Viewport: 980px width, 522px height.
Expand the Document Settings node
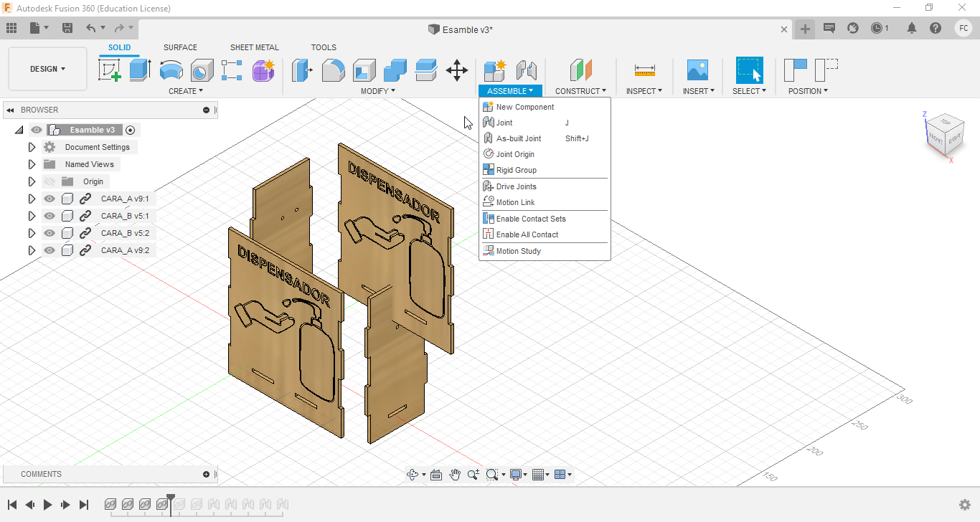point(32,147)
